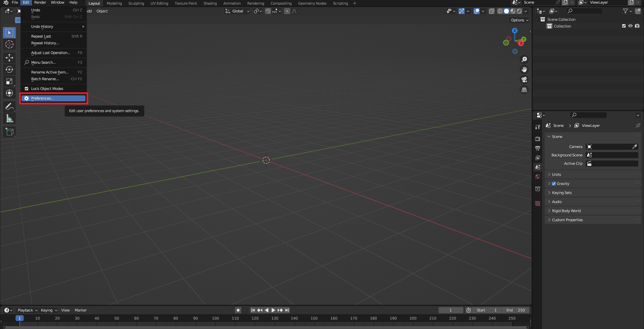Click the new collection icon in outliner
The height and width of the screenshot is (329, 644).
click(x=638, y=11)
